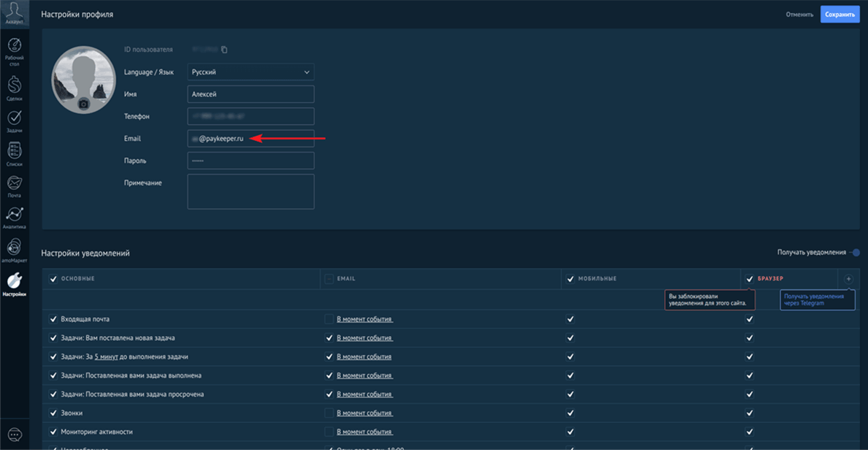Select Настройки in the left sidebar
The width and height of the screenshot is (868, 450).
[x=15, y=283]
